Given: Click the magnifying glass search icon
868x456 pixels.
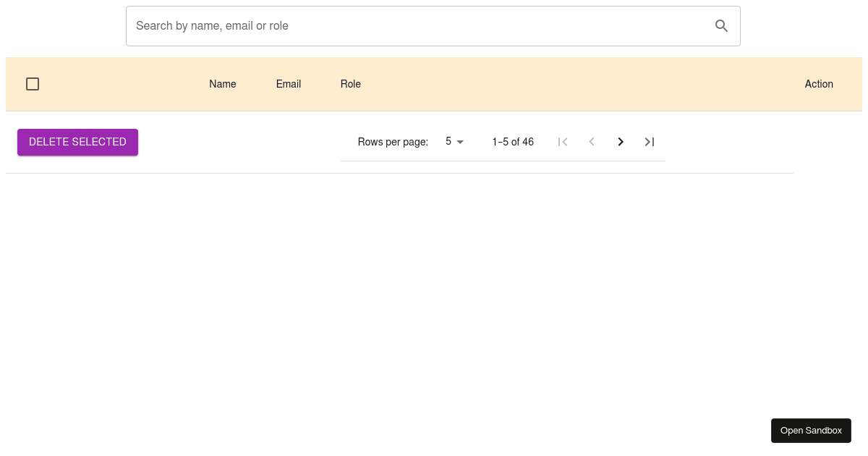Looking at the screenshot, I should point(721,26).
